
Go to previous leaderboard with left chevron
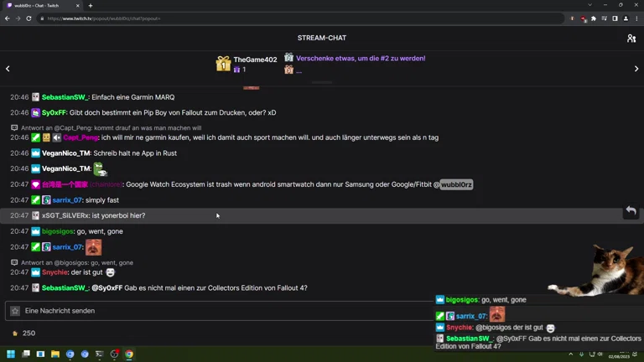click(x=8, y=69)
